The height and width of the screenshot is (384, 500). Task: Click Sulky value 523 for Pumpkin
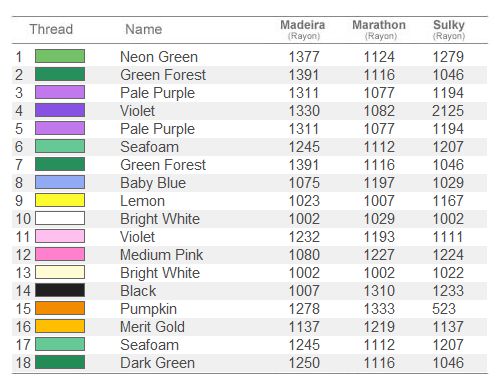(x=444, y=309)
